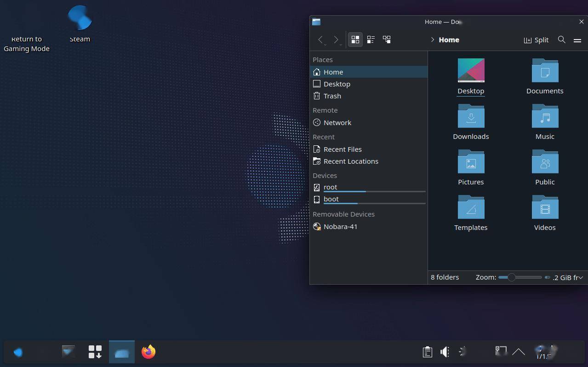Open Trash from Places sidebar
This screenshot has width=588, height=367.
coord(369,96)
